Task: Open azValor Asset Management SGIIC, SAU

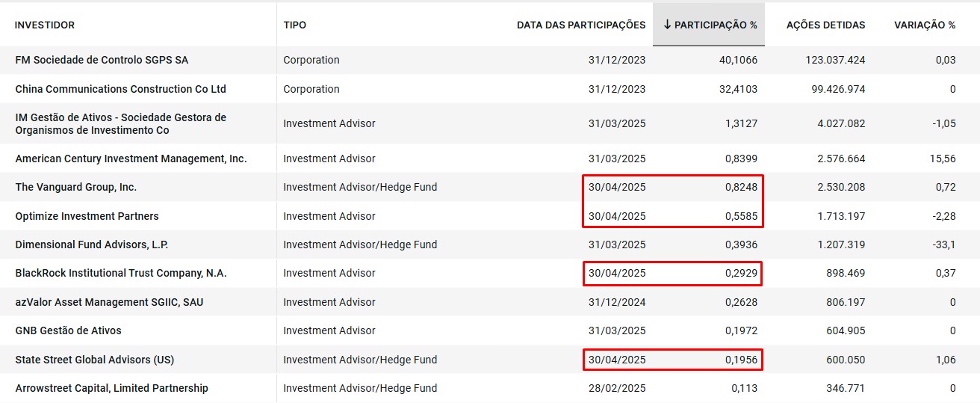Action: [109, 302]
